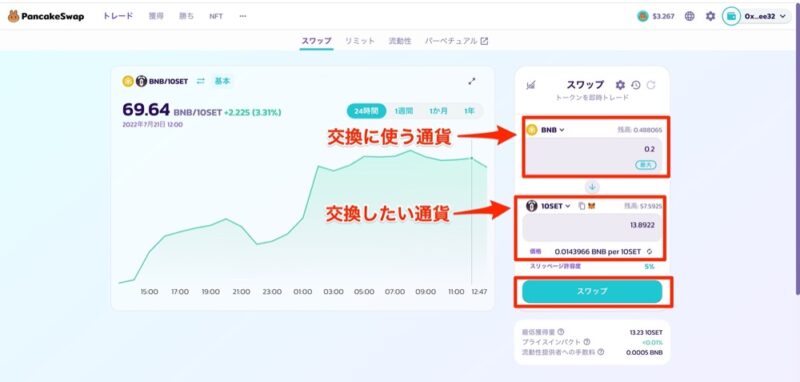Expand the chart to fullscreen
The image size is (800, 382).
472,81
